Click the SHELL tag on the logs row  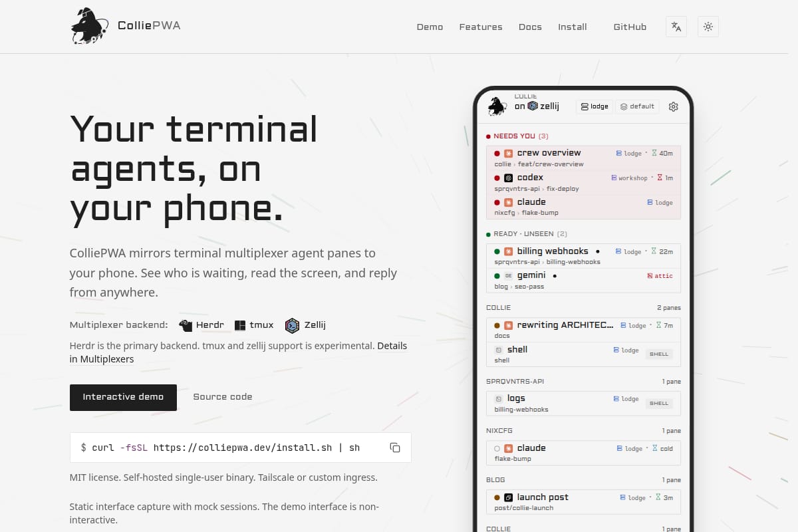click(659, 403)
